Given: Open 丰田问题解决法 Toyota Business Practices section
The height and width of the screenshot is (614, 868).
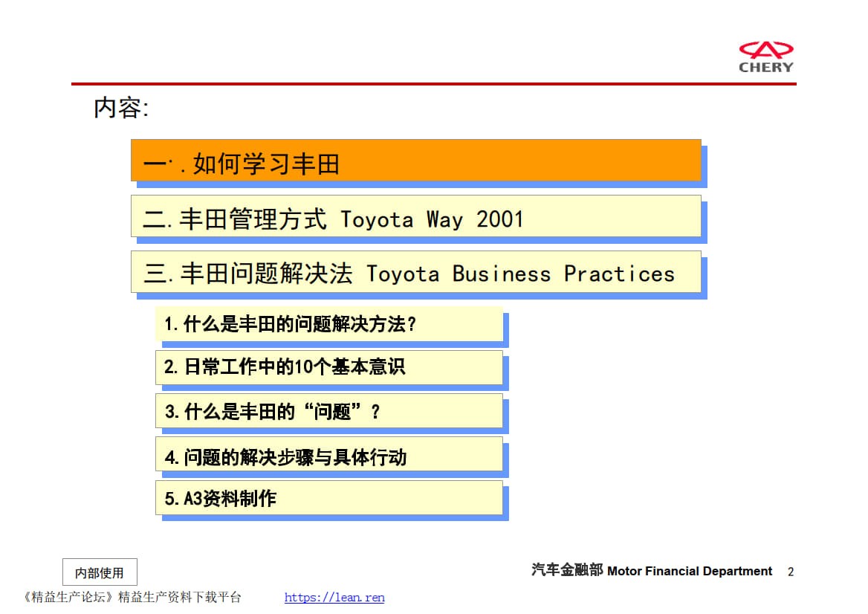Looking at the screenshot, I should coord(415,272).
